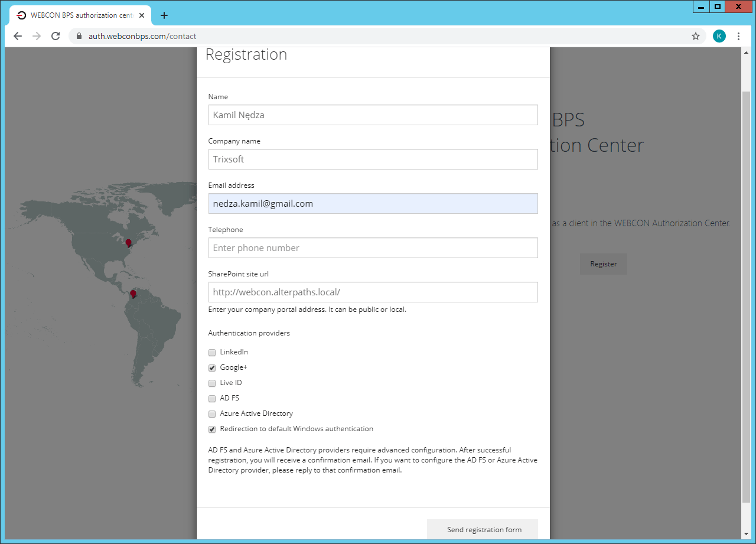The width and height of the screenshot is (756, 544).
Task: Click the browser back arrow
Action: click(17, 36)
